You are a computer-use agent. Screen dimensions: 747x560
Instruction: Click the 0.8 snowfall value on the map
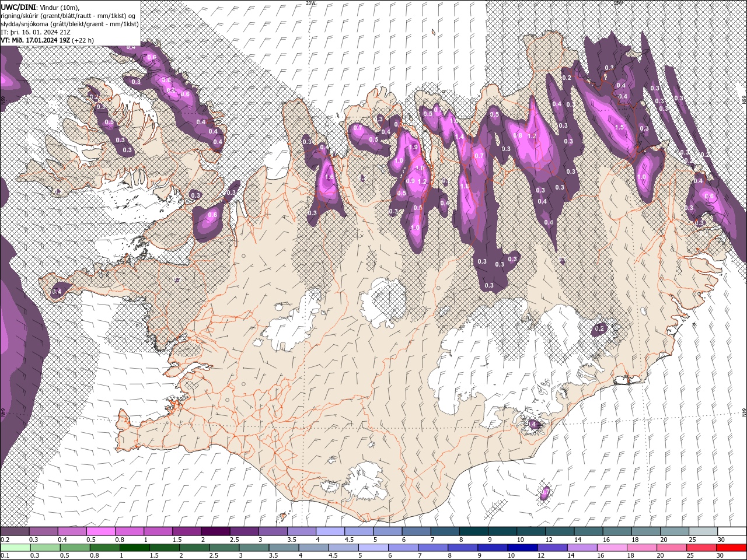pyautogui.click(x=518, y=135)
